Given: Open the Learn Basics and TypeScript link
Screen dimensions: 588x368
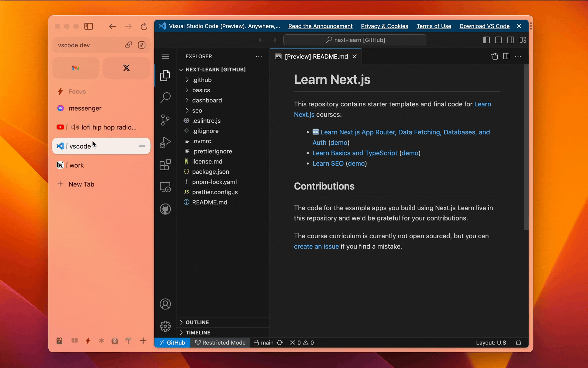Looking at the screenshot, I should click(x=355, y=153).
